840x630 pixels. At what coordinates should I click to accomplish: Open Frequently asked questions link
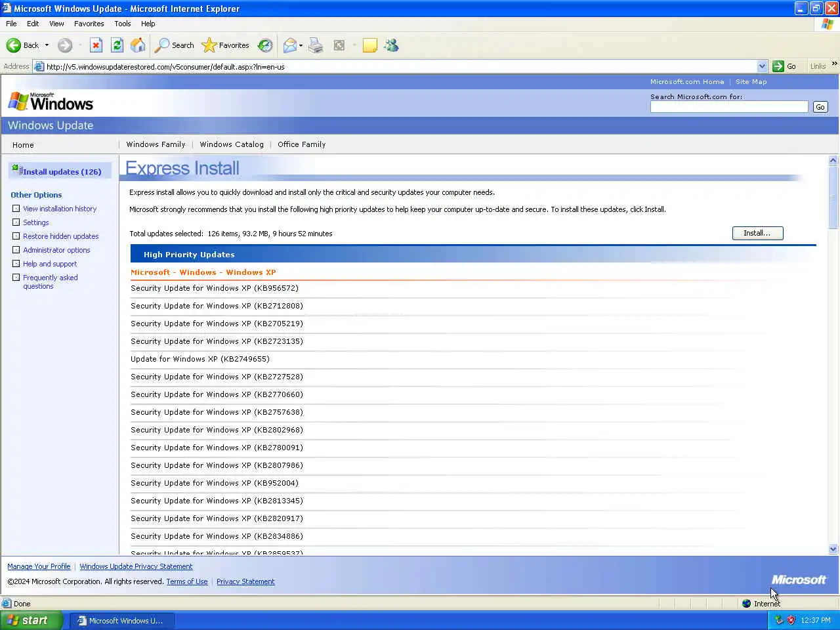(x=51, y=282)
